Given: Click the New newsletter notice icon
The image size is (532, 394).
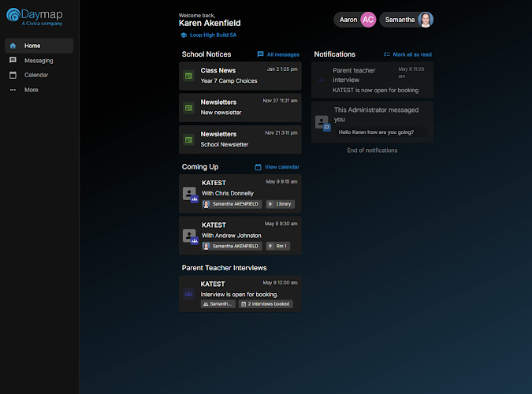Looking at the screenshot, I should point(188,108).
